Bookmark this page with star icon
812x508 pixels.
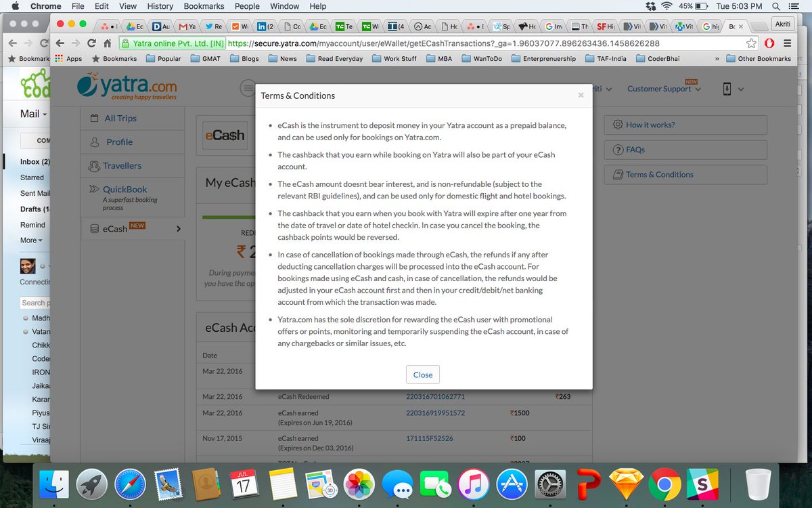coord(752,43)
